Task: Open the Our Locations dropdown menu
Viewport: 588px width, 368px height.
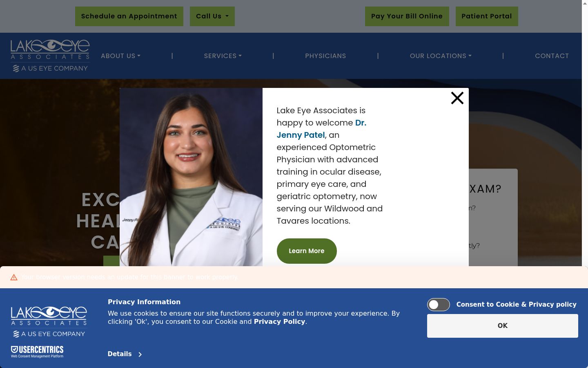Action: 441,56
